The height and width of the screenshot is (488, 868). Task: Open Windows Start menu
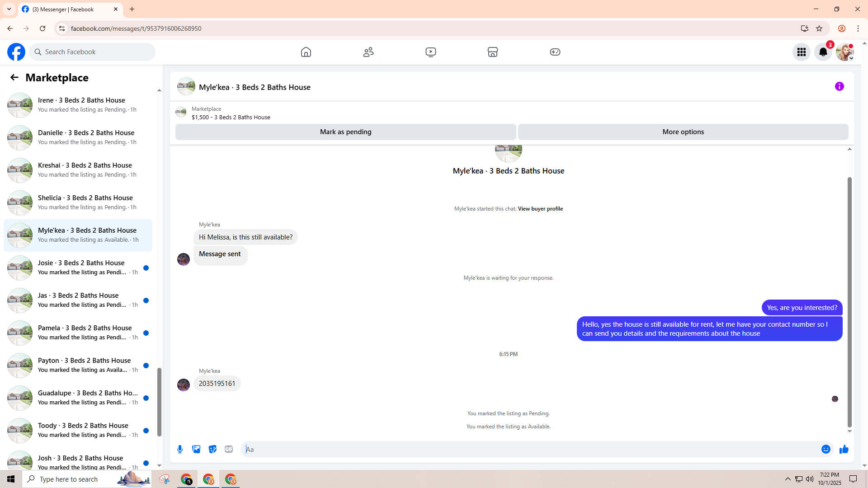point(11,479)
